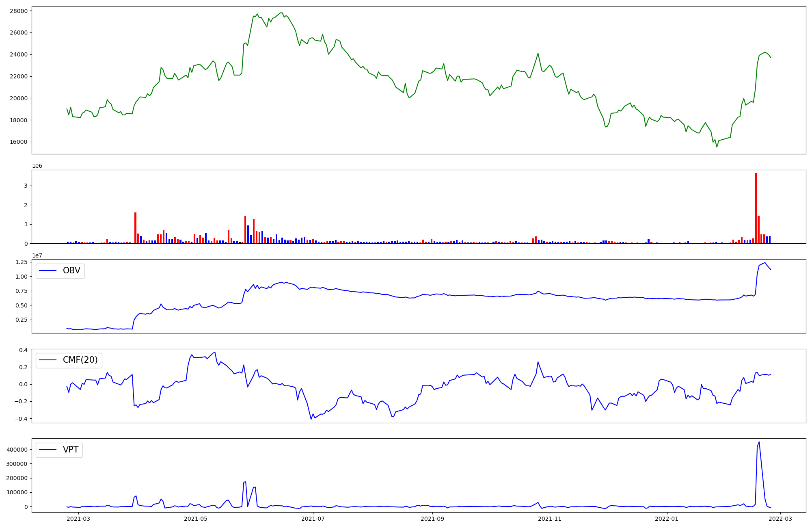Click the OBV legend label
Screen dimensions: 812x528
click(71, 270)
